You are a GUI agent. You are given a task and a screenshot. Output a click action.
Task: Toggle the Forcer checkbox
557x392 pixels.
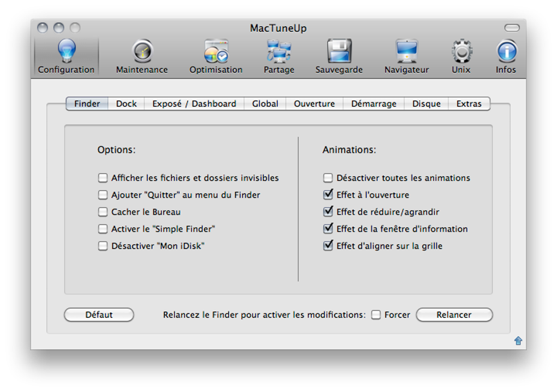pyautogui.click(x=376, y=315)
